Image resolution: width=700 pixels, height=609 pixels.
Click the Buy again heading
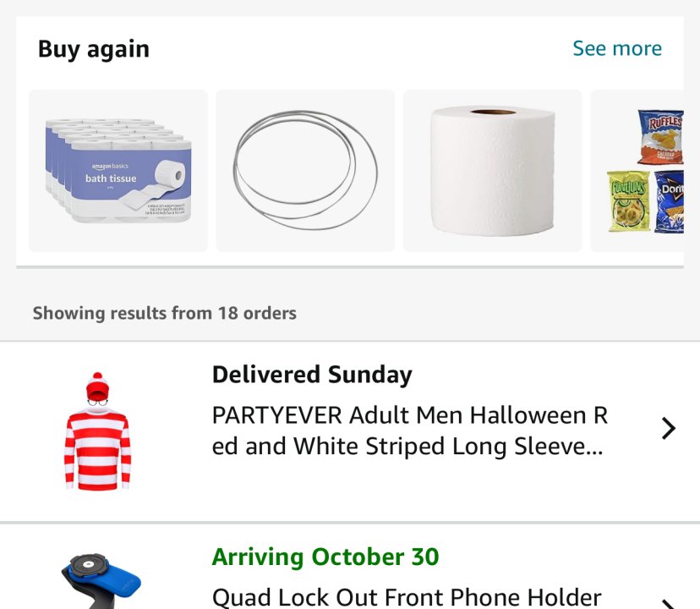[94, 49]
